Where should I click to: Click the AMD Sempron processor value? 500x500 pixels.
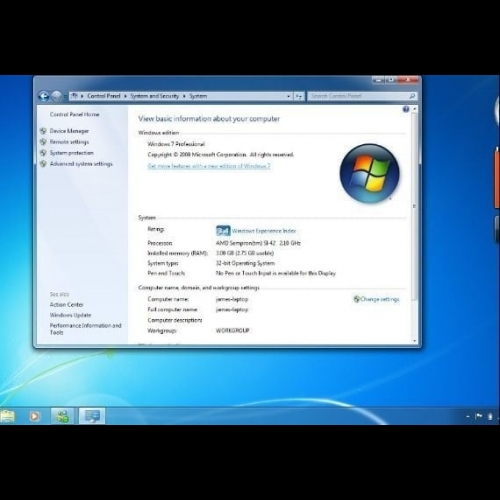[x=258, y=243]
